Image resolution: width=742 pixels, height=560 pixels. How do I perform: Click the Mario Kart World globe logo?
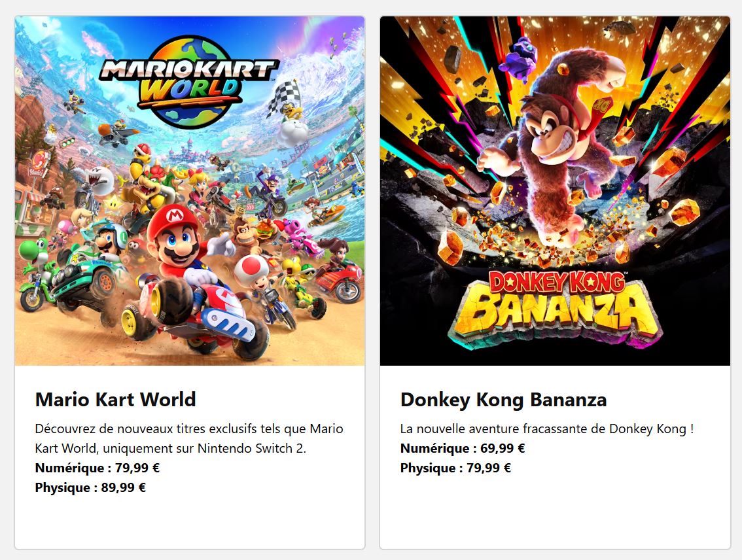point(189,80)
